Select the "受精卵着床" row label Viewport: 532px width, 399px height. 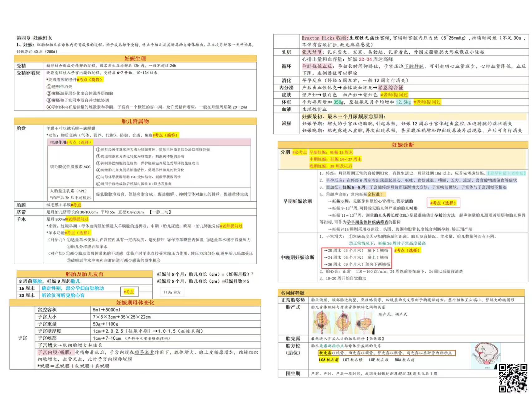pos(28,73)
